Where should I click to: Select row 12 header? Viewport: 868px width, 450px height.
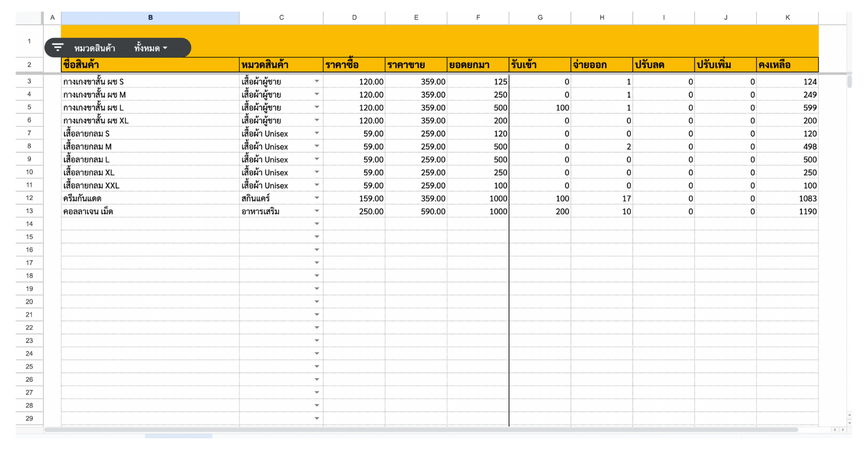(29, 198)
